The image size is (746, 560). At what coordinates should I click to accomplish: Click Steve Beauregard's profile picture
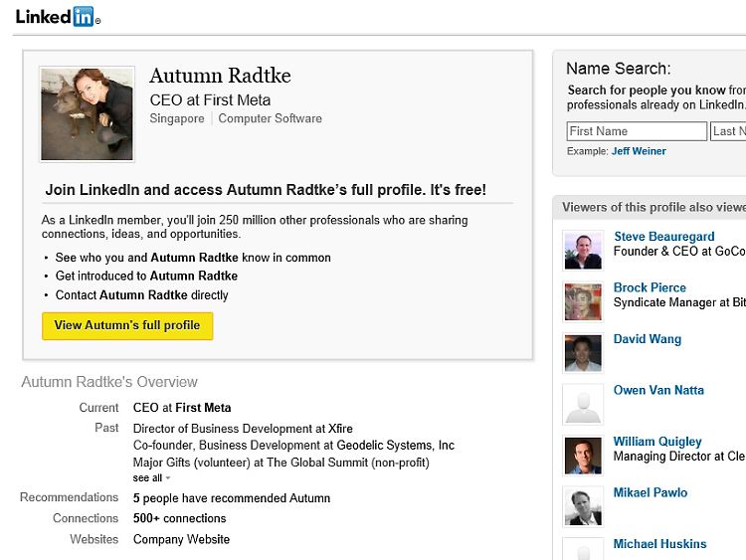click(x=583, y=251)
